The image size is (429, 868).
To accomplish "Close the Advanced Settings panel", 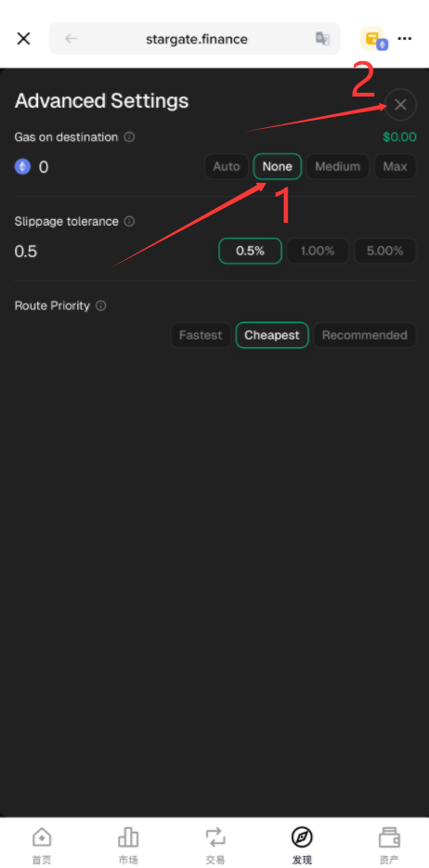I will click(400, 105).
